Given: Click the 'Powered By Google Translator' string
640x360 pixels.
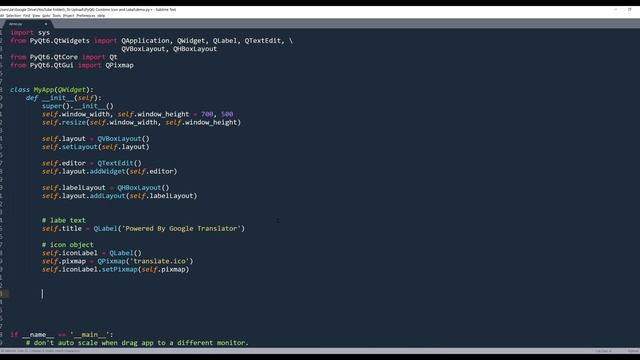Looking at the screenshot, I should (x=181, y=228).
